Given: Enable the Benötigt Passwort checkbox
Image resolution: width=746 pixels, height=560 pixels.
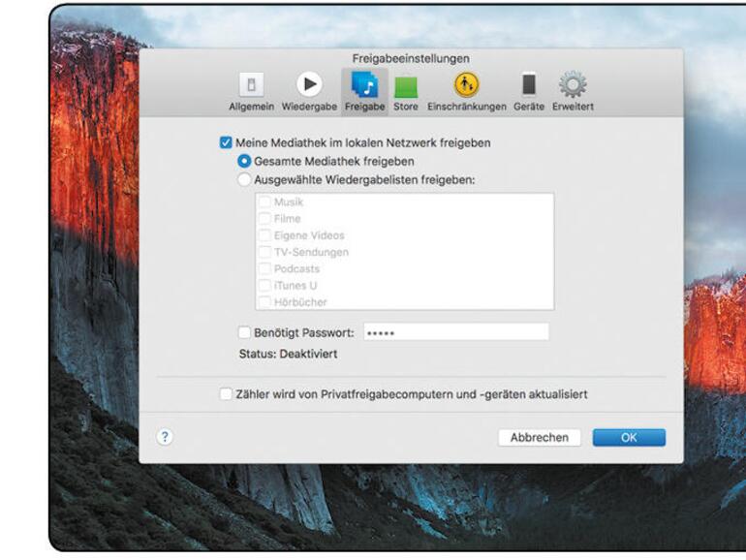Looking at the screenshot, I should [244, 332].
